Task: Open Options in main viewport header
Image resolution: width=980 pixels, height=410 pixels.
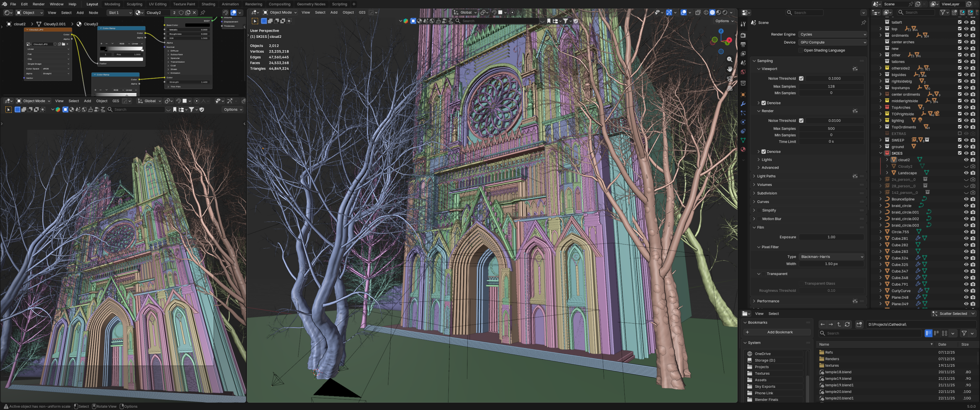Action: (x=724, y=21)
